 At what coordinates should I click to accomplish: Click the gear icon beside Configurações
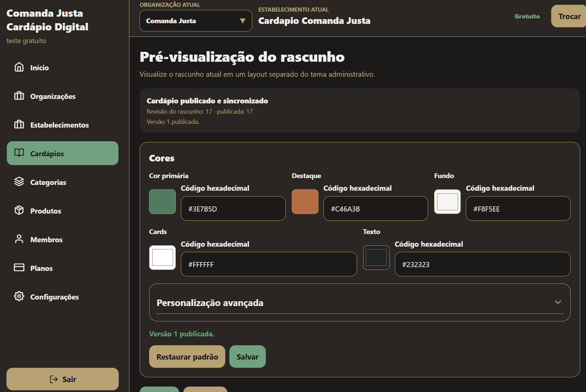coord(19,296)
